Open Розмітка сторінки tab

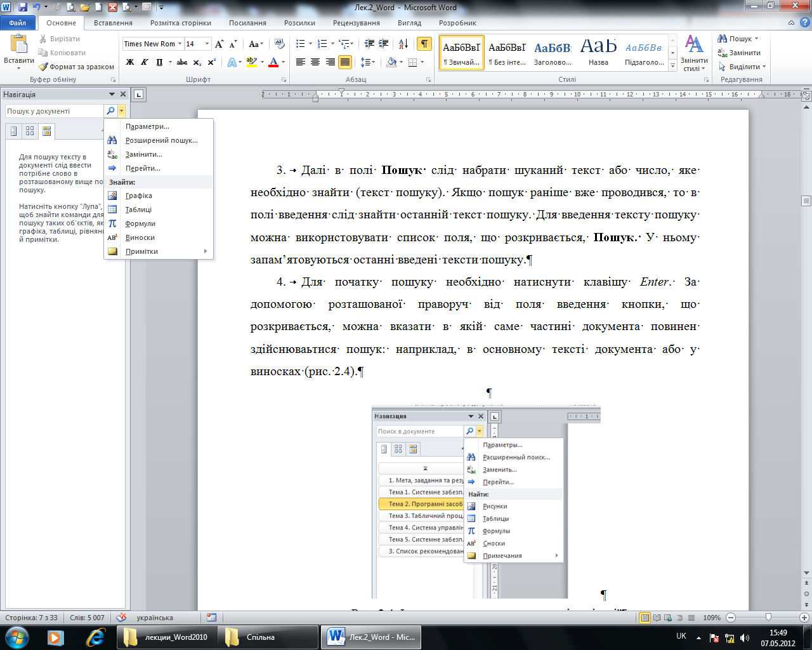tap(181, 23)
